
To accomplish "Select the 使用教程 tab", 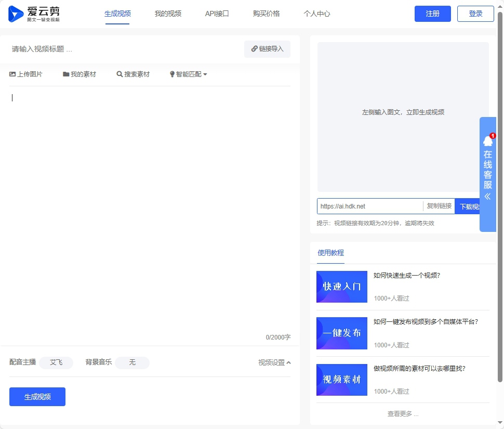I will tap(330, 253).
